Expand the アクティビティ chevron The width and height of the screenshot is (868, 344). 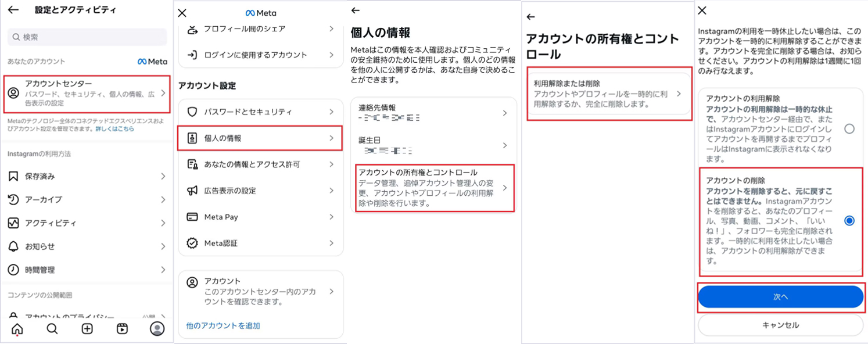tap(163, 223)
